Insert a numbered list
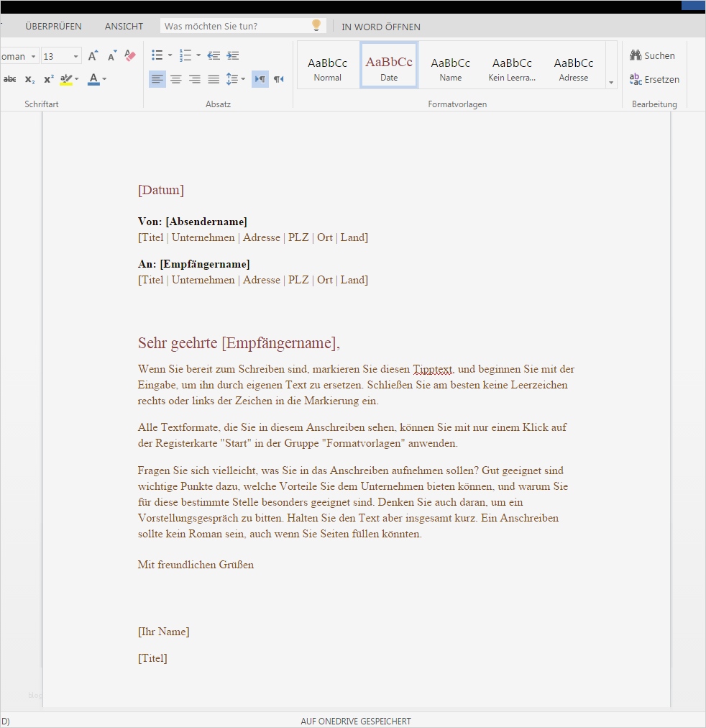The width and height of the screenshot is (706, 728). (185, 55)
